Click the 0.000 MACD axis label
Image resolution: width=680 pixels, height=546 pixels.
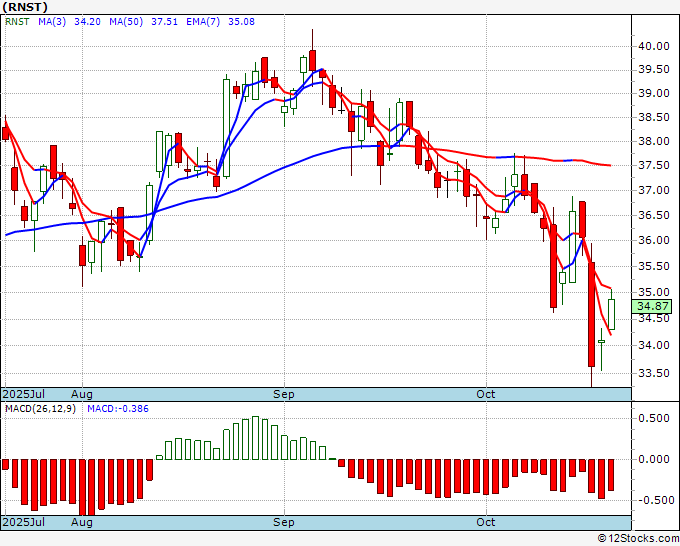654,459
